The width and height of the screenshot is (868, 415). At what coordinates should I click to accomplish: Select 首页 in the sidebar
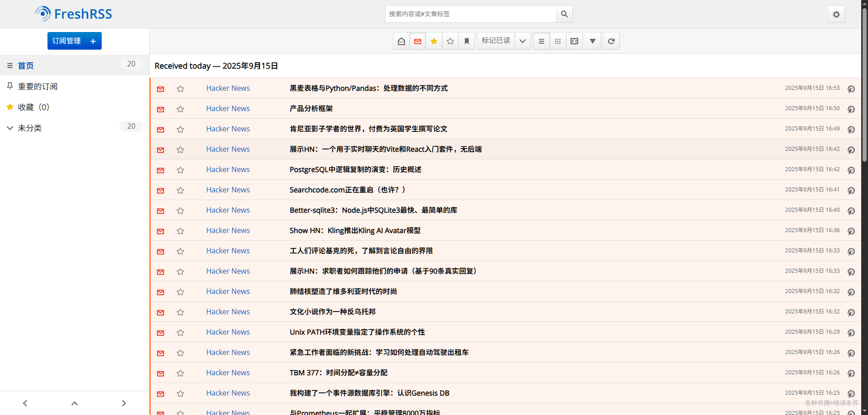(26, 65)
